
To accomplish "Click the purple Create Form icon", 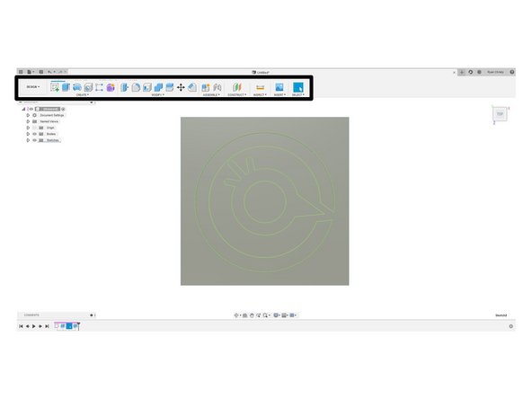I will (x=111, y=87).
